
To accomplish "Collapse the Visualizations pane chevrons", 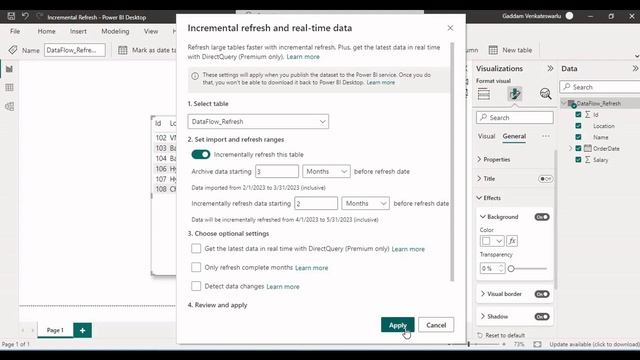I will (x=550, y=69).
